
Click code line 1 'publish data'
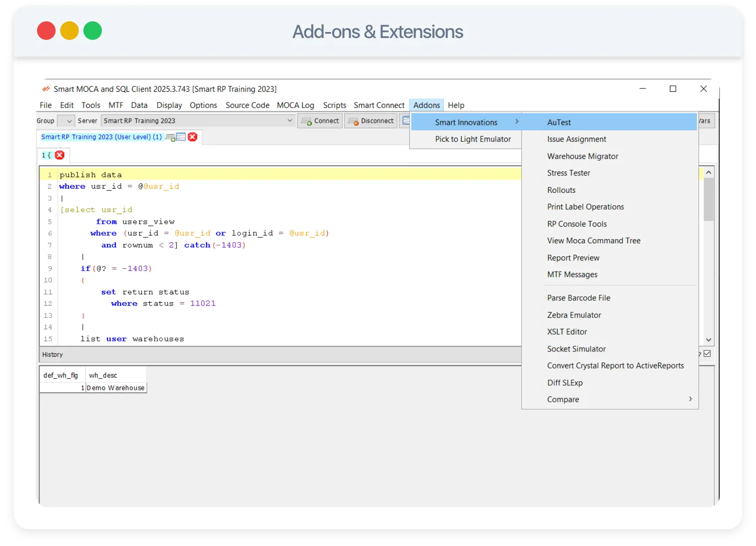91,175
